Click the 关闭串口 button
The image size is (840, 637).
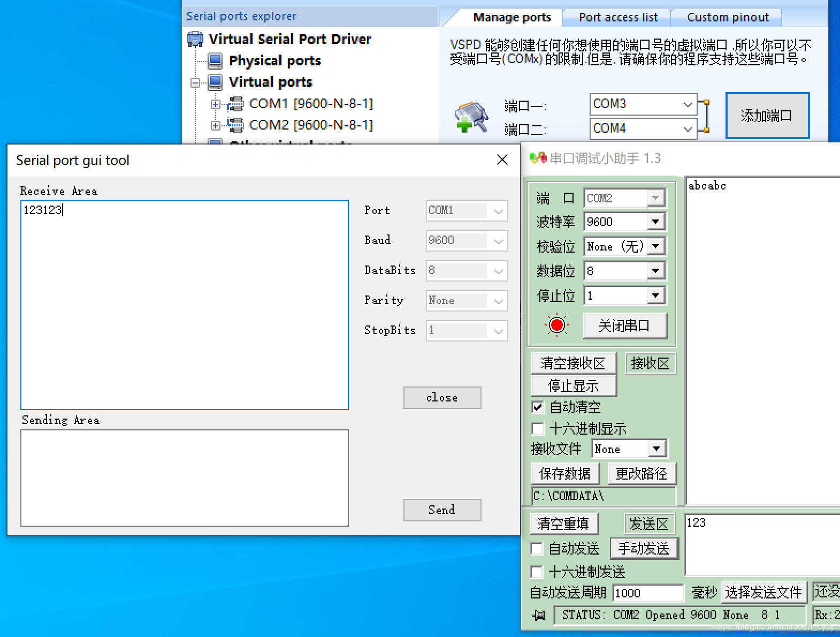[625, 325]
